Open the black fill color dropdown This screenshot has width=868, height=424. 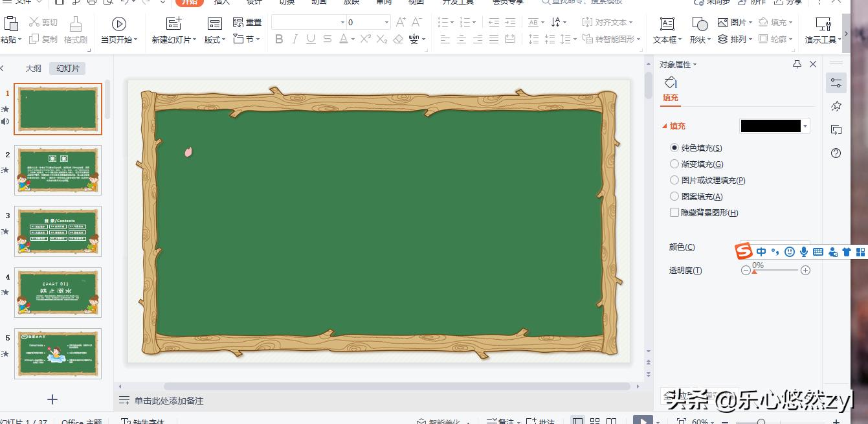(x=805, y=126)
